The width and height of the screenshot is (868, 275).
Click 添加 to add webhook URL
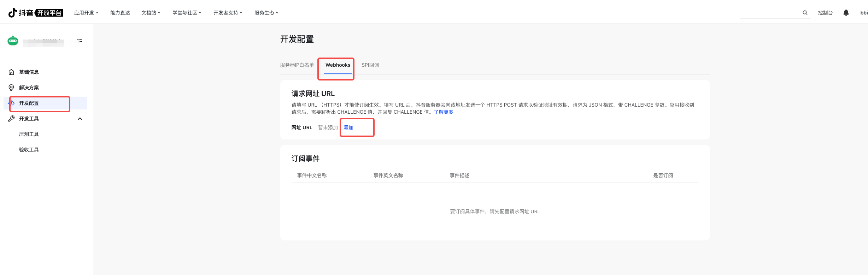(x=348, y=127)
